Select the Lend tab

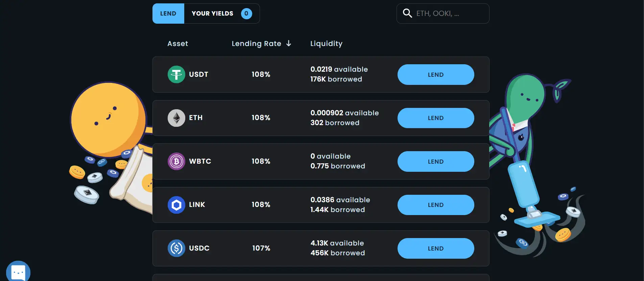(168, 14)
